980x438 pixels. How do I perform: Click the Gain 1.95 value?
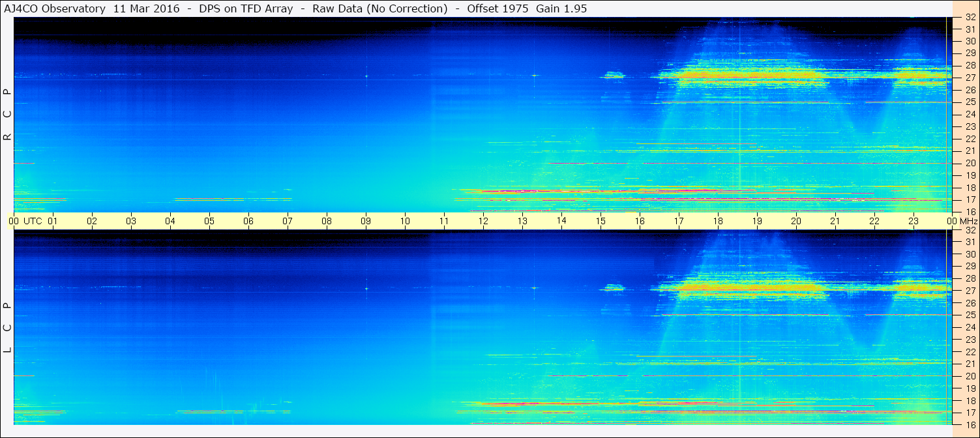tap(561, 8)
